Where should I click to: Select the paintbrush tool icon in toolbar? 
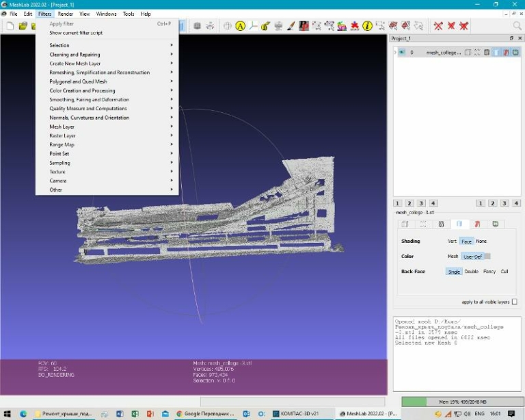click(291, 26)
